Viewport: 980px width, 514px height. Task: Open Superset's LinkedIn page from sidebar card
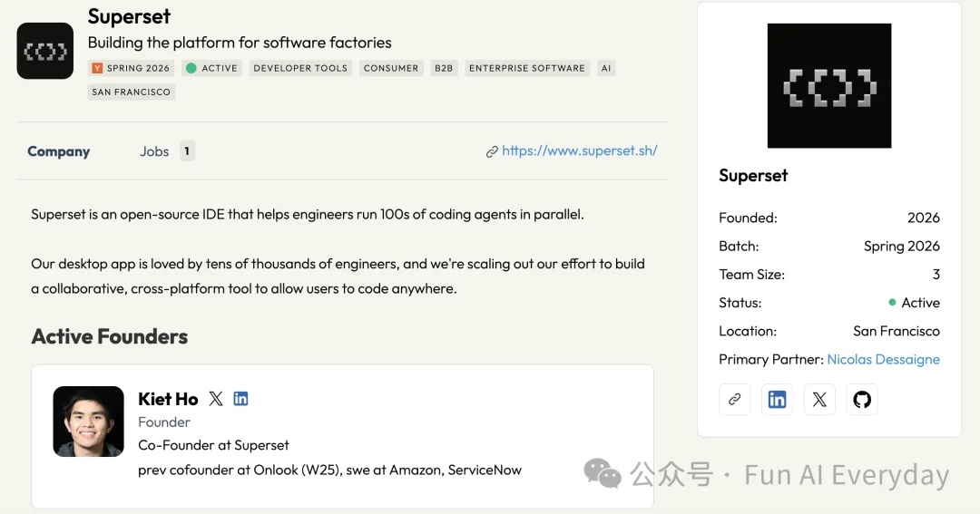point(777,399)
